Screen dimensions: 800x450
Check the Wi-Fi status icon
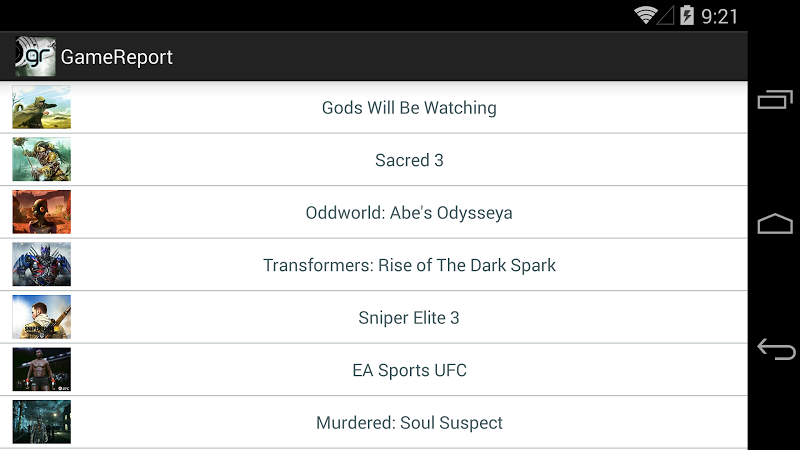click(x=645, y=15)
